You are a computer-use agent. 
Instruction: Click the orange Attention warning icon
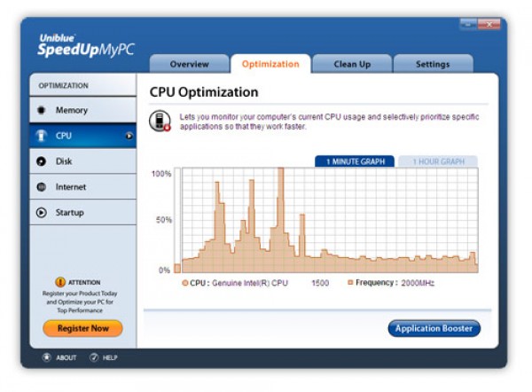coord(60,282)
